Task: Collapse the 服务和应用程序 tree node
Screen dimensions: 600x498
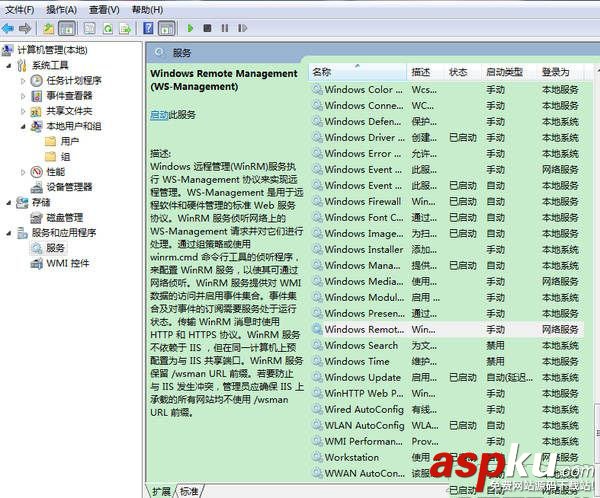Action: tap(8, 233)
